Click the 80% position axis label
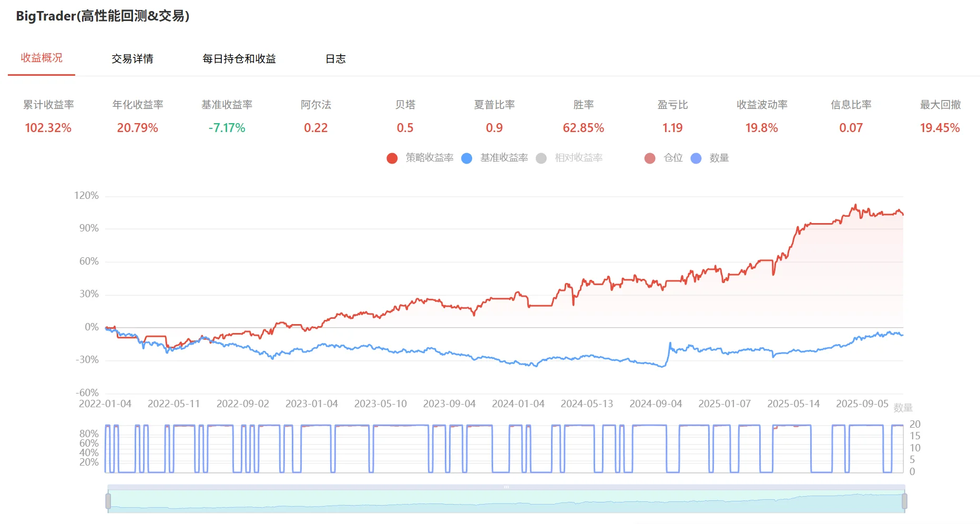Viewport: 980px width, 524px height. [89, 434]
